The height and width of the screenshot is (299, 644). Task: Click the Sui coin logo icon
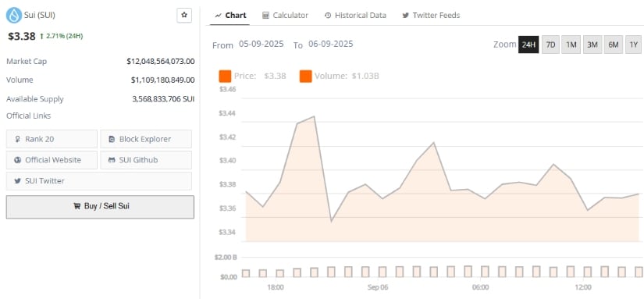point(14,15)
